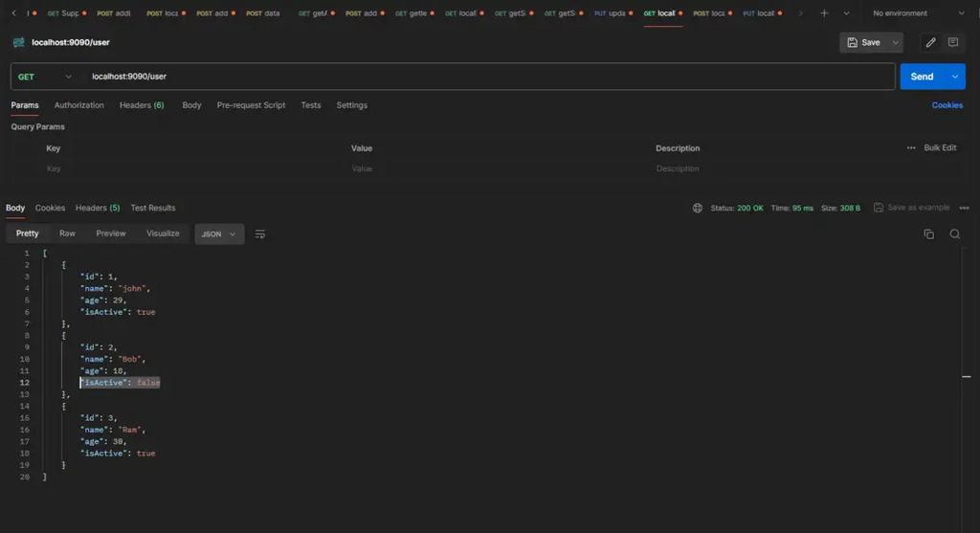
Task: Click the highlighted "isActive": false line
Action: pyautogui.click(x=120, y=383)
